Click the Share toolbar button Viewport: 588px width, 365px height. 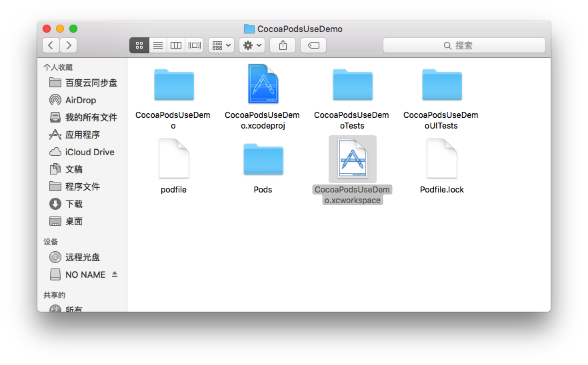click(283, 45)
